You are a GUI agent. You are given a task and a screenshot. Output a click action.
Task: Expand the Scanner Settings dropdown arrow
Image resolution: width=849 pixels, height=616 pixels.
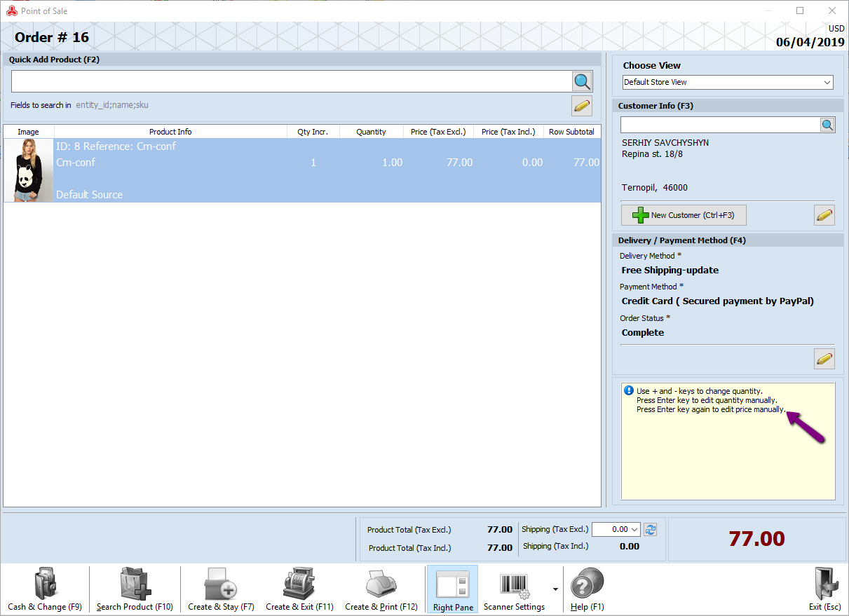point(556,589)
